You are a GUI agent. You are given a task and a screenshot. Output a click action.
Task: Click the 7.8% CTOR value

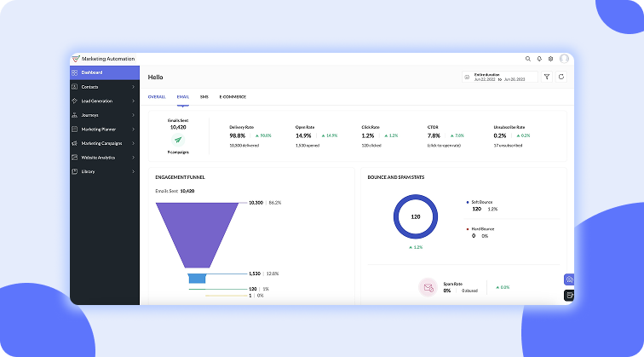coord(434,135)
